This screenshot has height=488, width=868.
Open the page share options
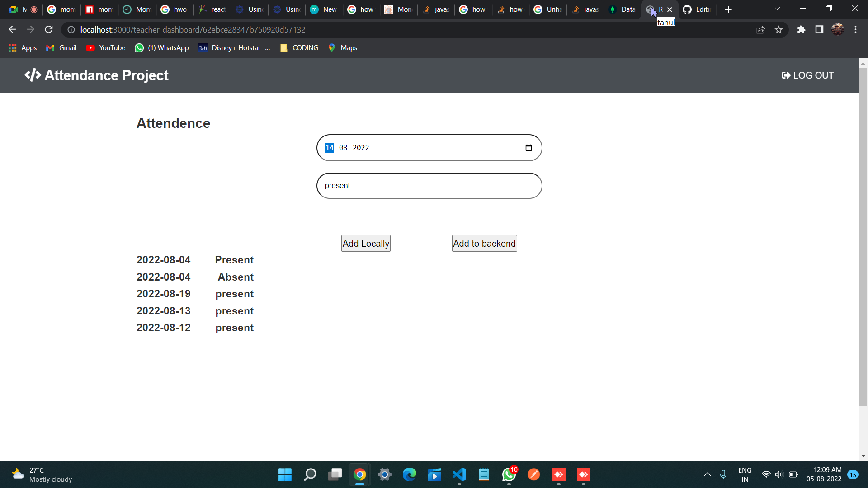click(x=761, y=29)
